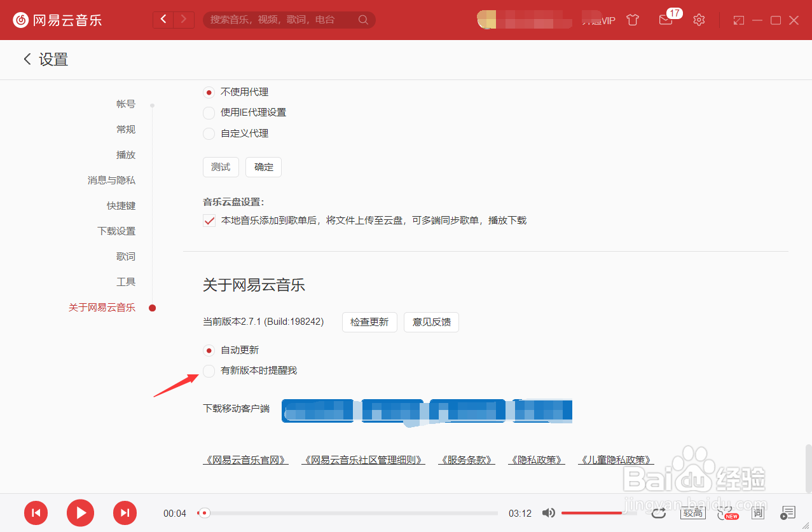
Task: Toggle the loop playback mode icon
Action: 659,512
